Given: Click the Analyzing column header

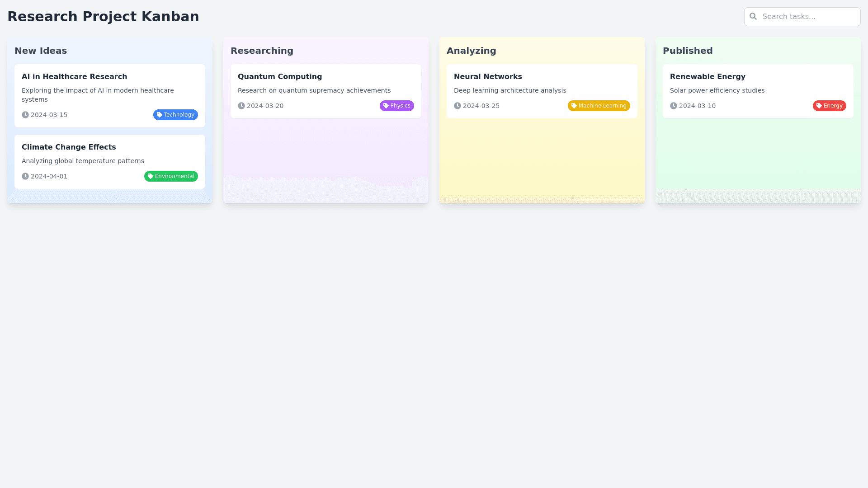Looking at the screenshot, I should [471, 51].
